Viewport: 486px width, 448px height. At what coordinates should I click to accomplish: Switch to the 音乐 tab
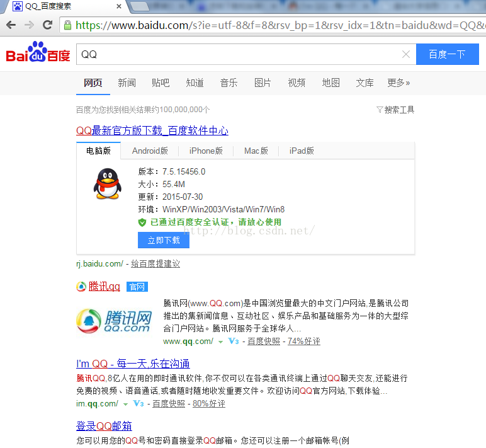click(x=229, y=83)
